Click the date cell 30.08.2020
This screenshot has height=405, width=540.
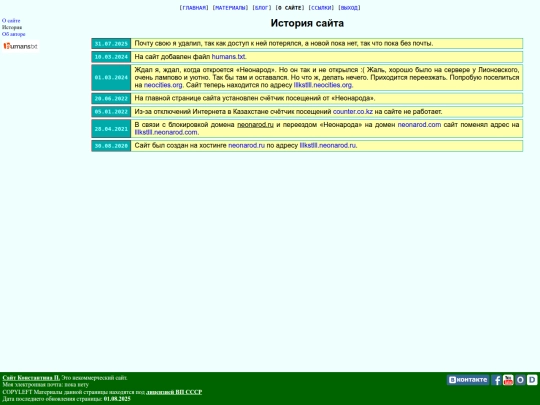tap(111, 146)
